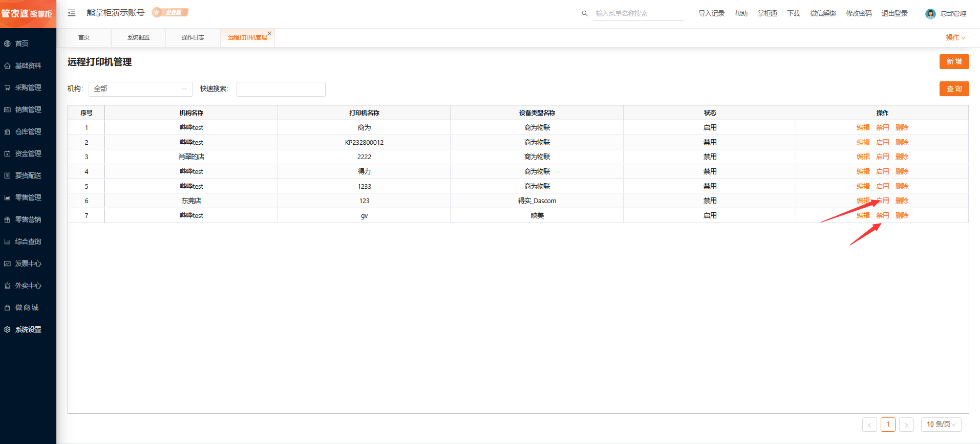
Task: Open 掌柜通 in the header
Action: (x=768, y=13)
